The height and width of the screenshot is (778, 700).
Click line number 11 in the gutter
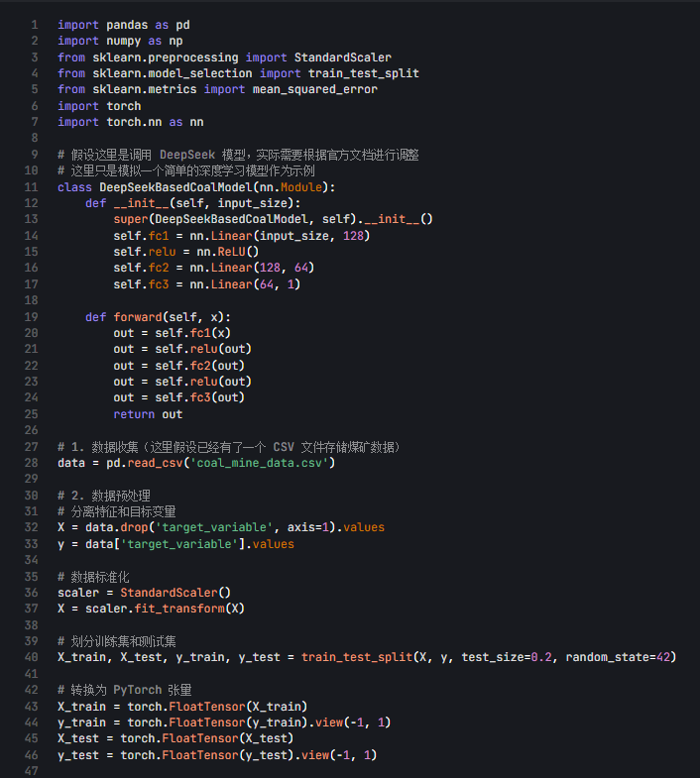32,187
